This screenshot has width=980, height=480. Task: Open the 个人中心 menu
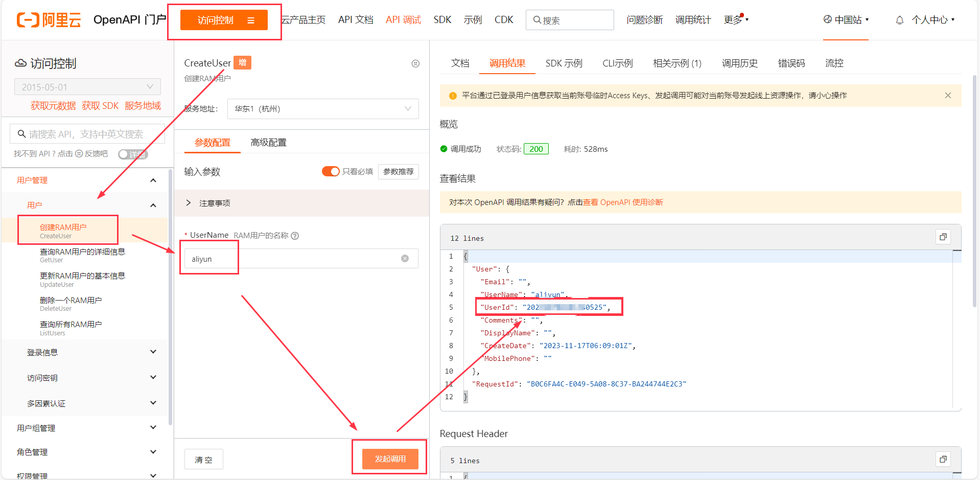pyautogui.click(x=933, y=20)
